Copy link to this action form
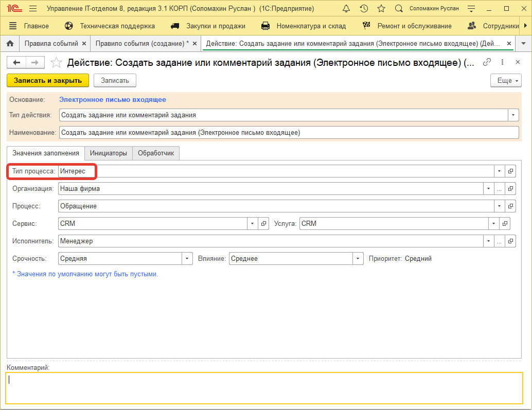 487,63
